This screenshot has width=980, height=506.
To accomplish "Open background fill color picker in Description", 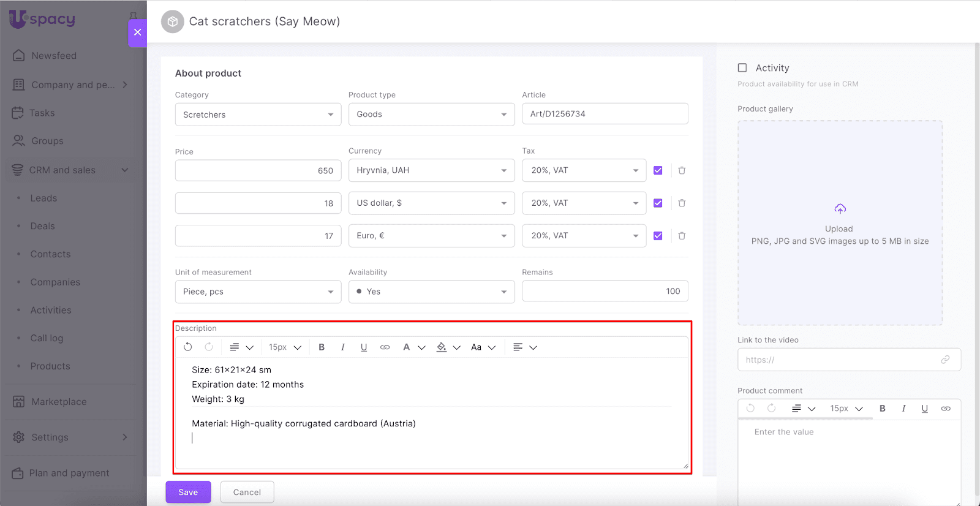I will pos(442,347).
